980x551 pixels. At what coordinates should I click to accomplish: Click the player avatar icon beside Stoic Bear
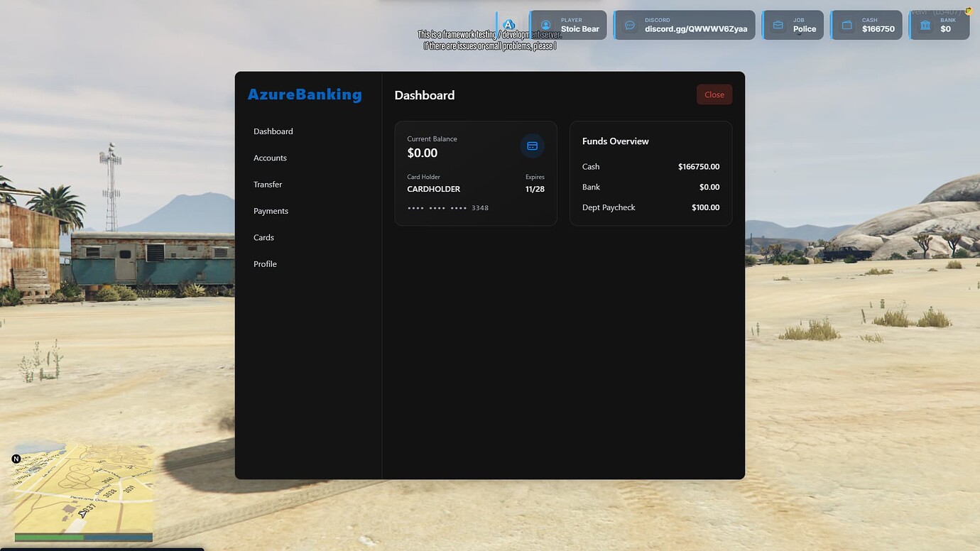[545, 24]
